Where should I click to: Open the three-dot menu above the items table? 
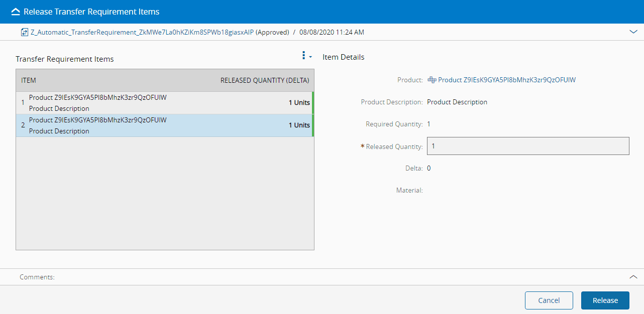(x=303, y=56)
